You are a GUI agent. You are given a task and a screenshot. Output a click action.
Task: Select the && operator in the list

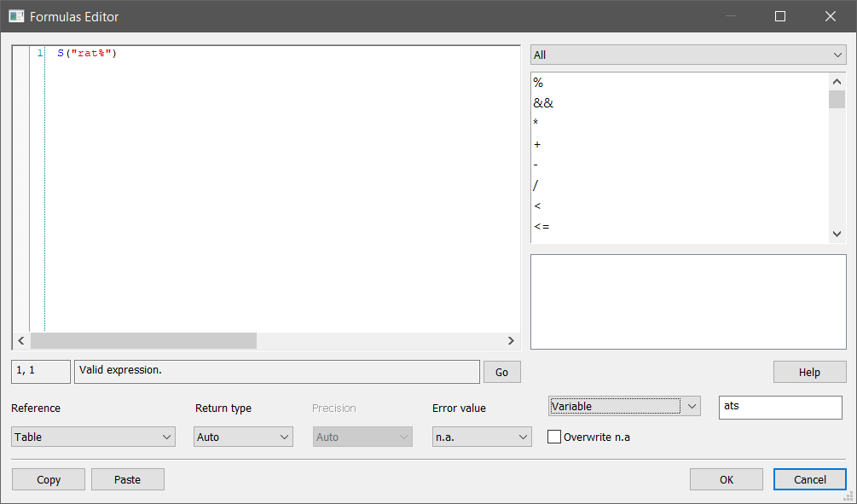543,103
